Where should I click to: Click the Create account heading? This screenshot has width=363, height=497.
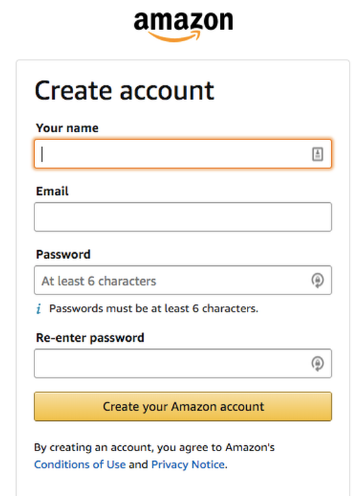124,91
